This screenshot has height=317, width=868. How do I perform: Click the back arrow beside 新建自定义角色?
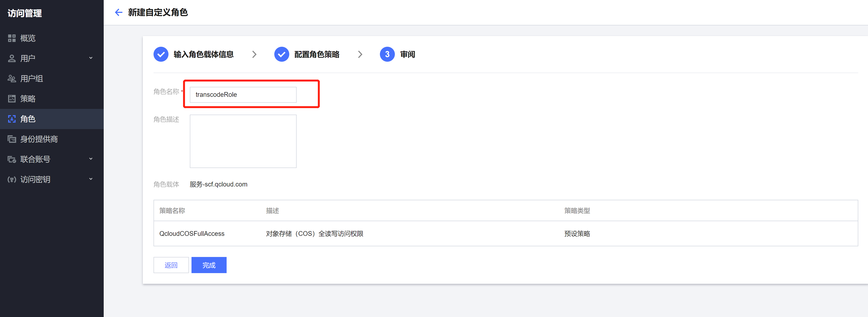(x=118, y=13)
